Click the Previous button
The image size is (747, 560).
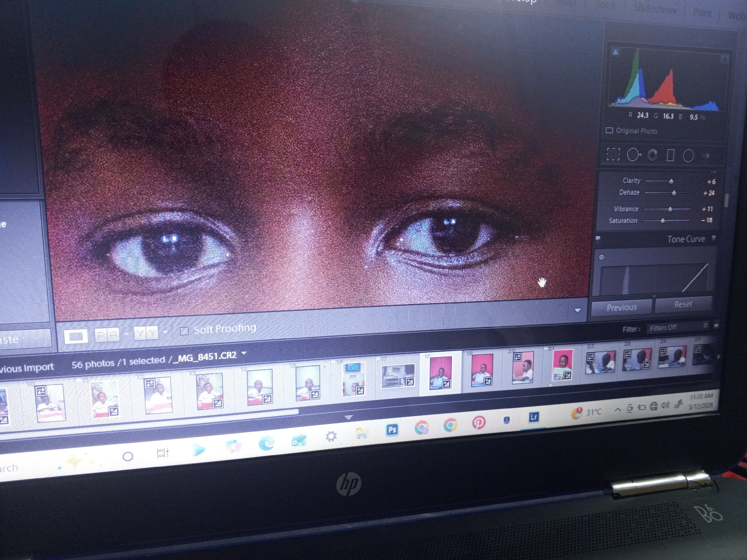tap(622, 307)
